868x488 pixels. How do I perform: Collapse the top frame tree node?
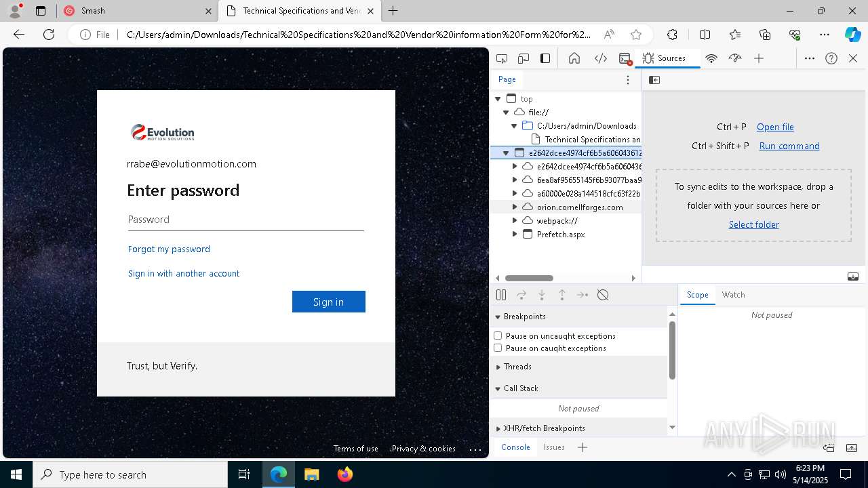coord(498,99)
